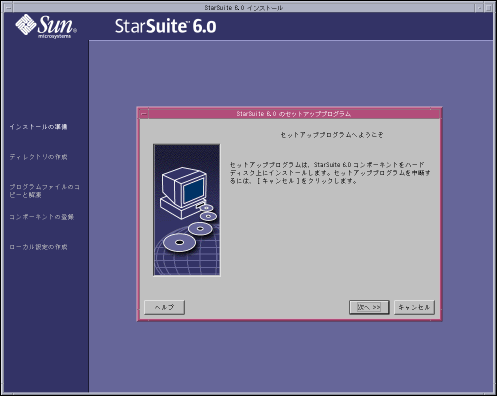
Task: Click the setup description paragraph text
Action: click(330, 173)
